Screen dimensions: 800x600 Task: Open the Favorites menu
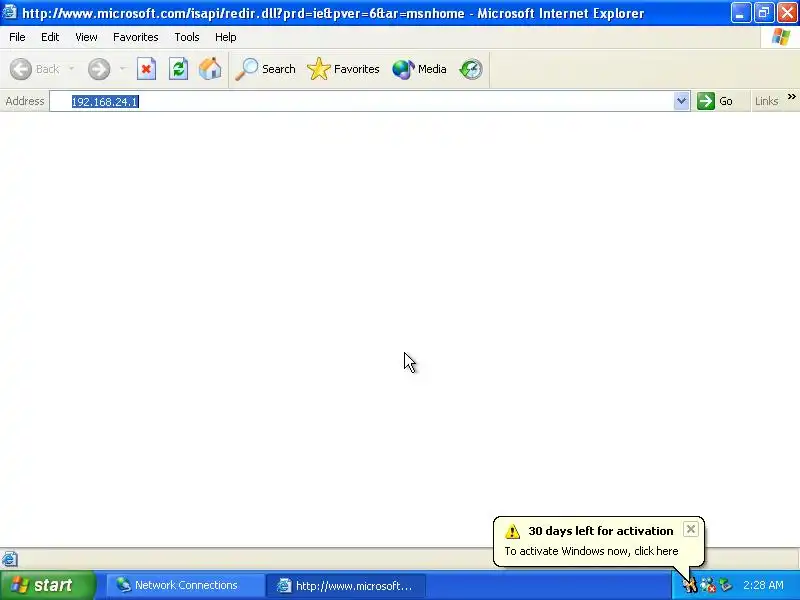[x=136, y=37]
